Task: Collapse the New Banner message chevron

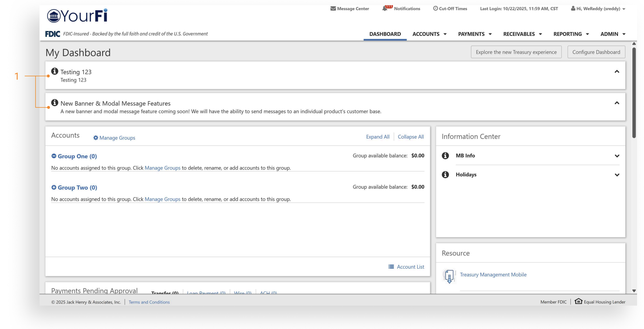Action: point(617,103)
